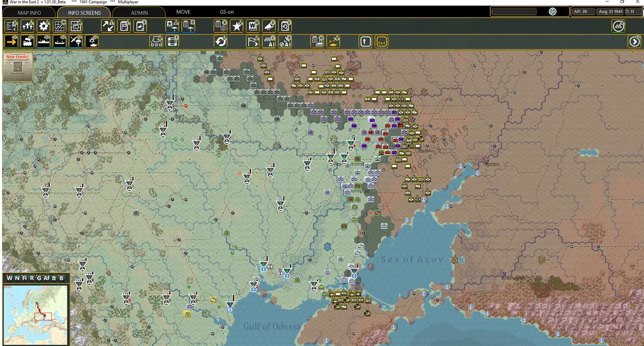Image resolution: width=644 pixels, height=346 pixels.
Task: Click the GS-on indicator
Action: pyautogui.click(x=227, y=12)
